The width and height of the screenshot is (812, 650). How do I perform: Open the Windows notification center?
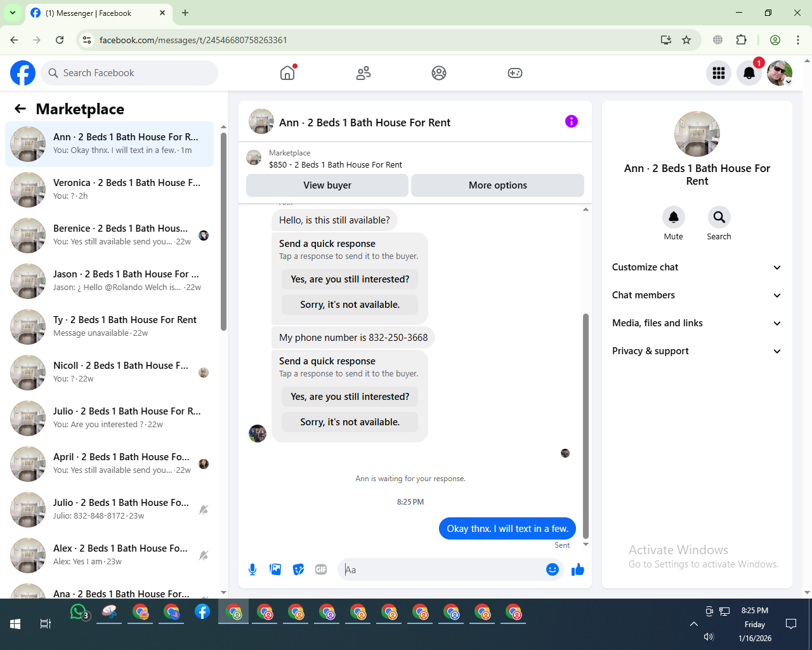[791, 624]
